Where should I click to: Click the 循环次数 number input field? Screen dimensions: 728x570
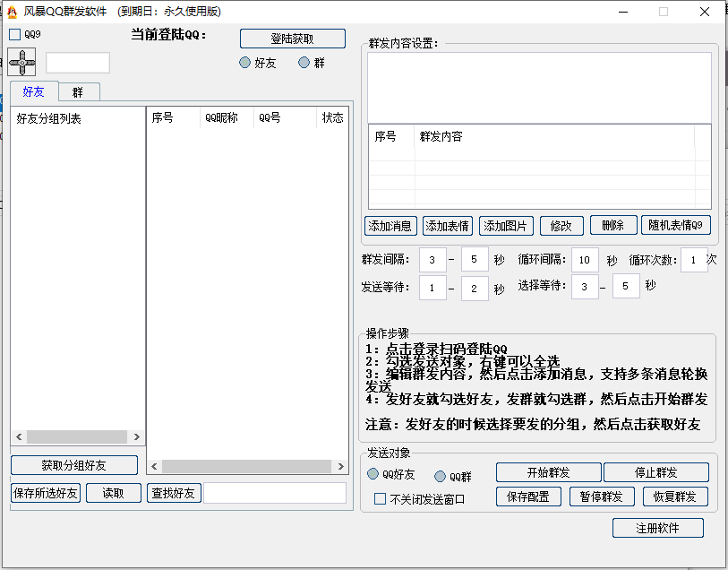pyautogui.click(x=693, y=260)
